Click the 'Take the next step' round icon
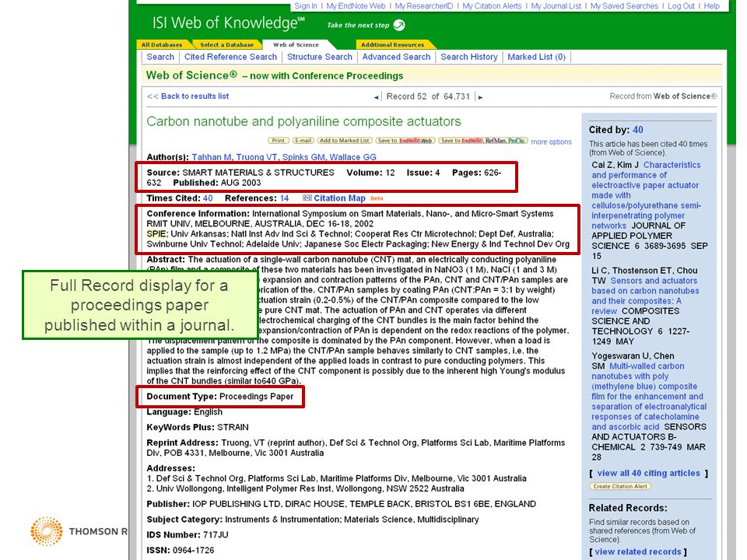The height and width of the screenshot is (560, 747). 399,25
